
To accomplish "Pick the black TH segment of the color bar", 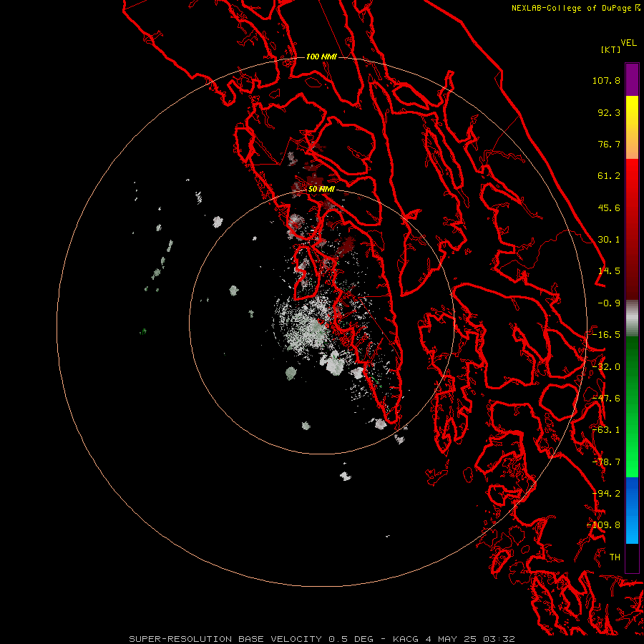I will 632,557.
